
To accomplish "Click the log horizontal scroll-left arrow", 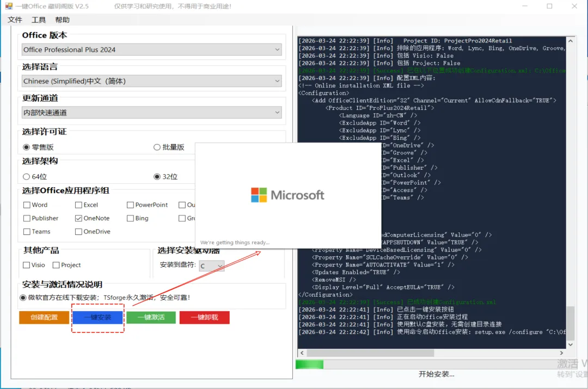I will (x=302, y=353).
